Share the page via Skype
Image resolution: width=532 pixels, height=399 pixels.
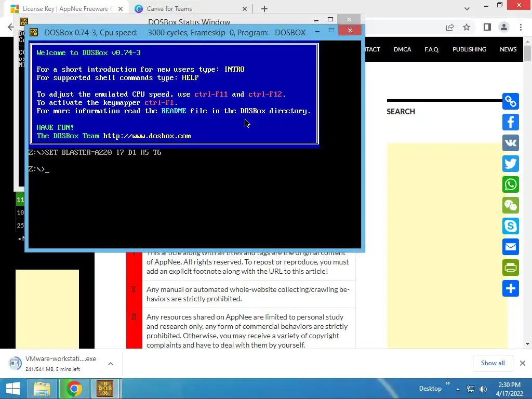pos(510,226)
